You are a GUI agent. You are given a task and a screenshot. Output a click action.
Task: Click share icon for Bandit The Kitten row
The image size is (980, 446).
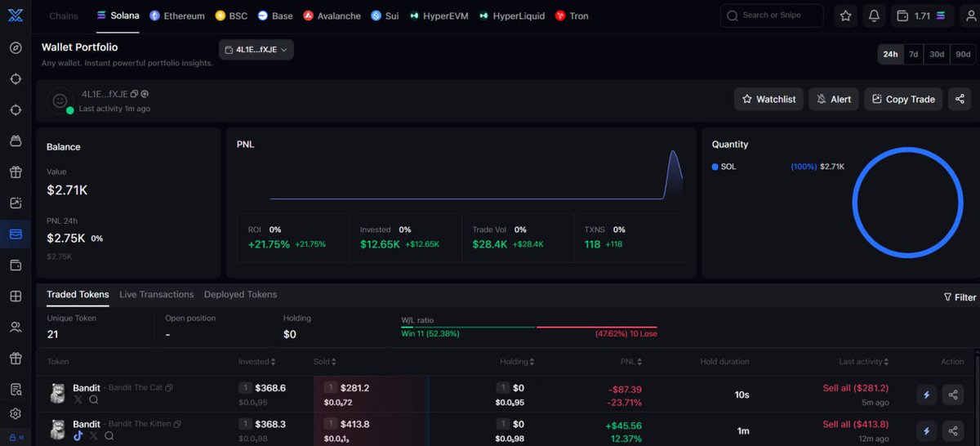point(953,430)
